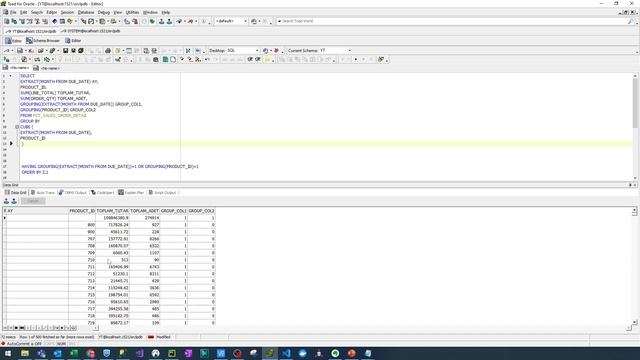Click the right person icon beside the Cancel button
This screenshot has width=640, height=360.
coord(14,201)
